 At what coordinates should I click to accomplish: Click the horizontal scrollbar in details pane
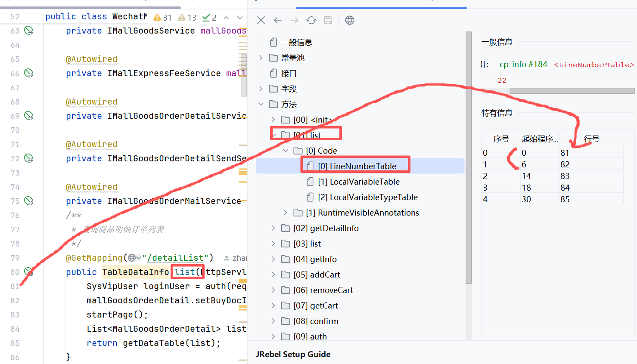tap(572, 91)
